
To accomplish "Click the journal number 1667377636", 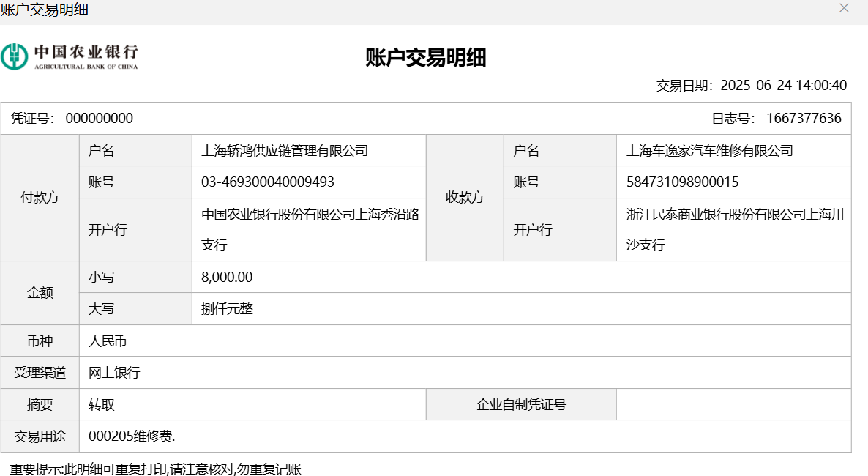I will point(804,119).
